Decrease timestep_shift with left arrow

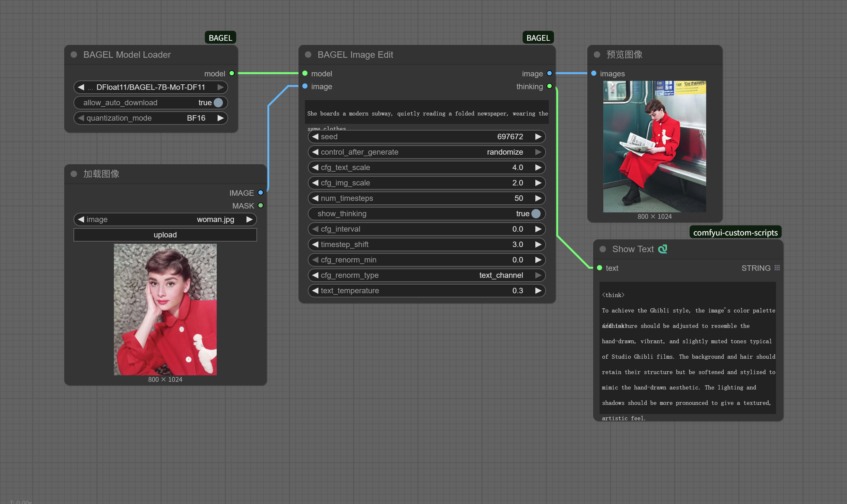click(x=315, y=244)
